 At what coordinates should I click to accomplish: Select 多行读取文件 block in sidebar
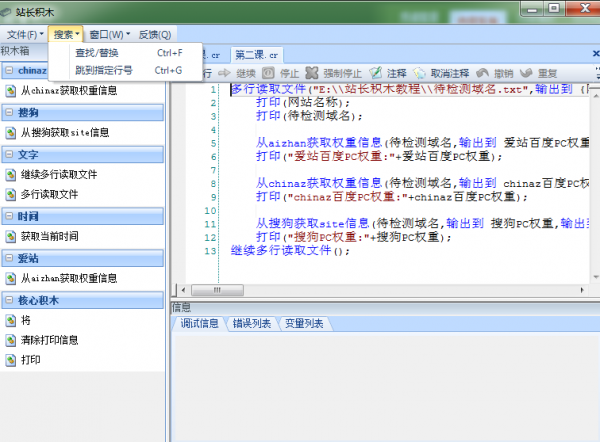(49, 194)
